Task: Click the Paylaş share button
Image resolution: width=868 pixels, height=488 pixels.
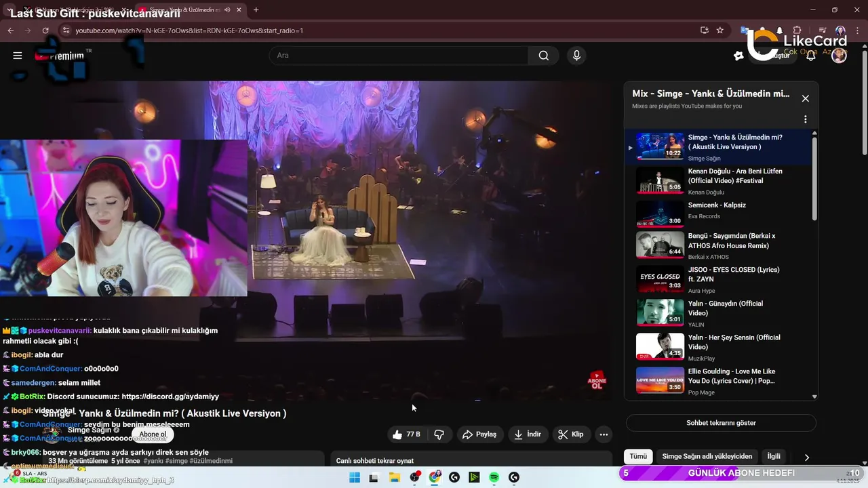Action: click(480, 434)
